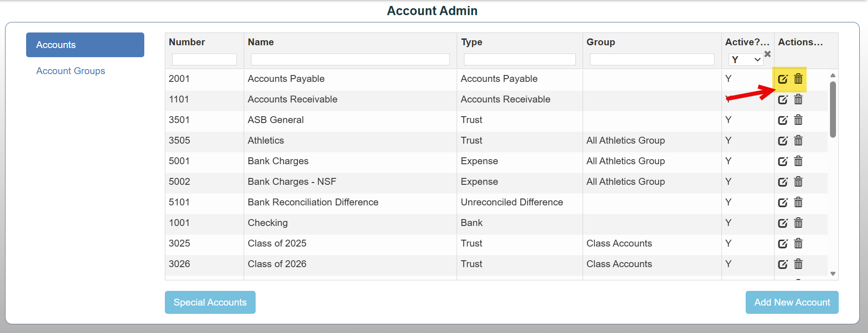868x333 pixels.
Task: Clear the Active filter with the X icon
Action: [768, 54]
